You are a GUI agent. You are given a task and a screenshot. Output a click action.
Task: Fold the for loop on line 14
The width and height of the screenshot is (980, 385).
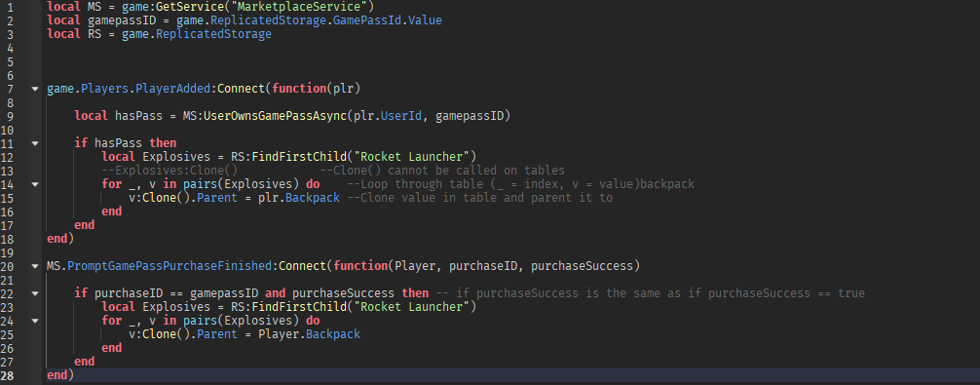[x=35, y=184]
